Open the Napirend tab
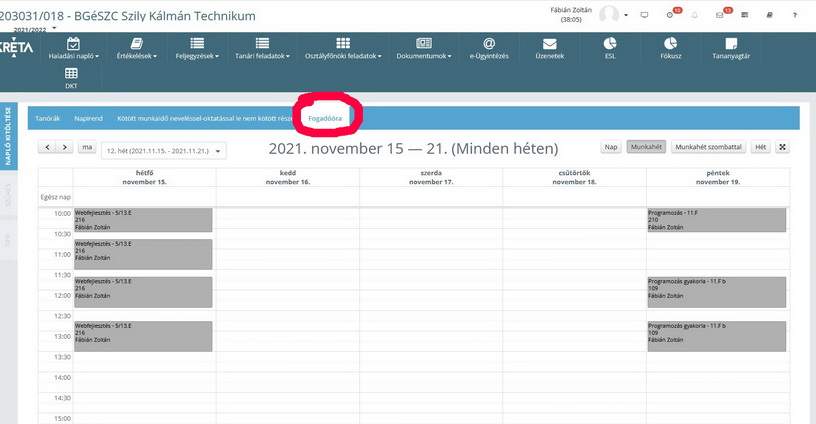 (x=88, y=118)
